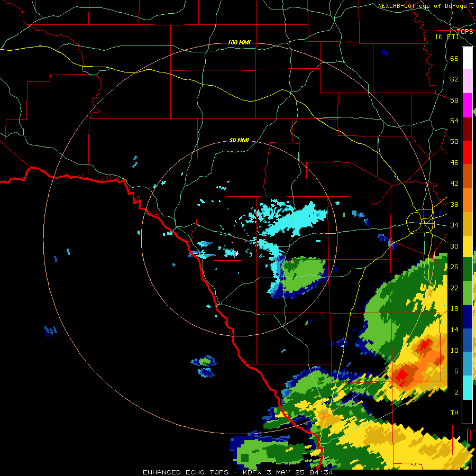
Task: Click the navy blue legend swatch
Action: [x=467, y=317]
